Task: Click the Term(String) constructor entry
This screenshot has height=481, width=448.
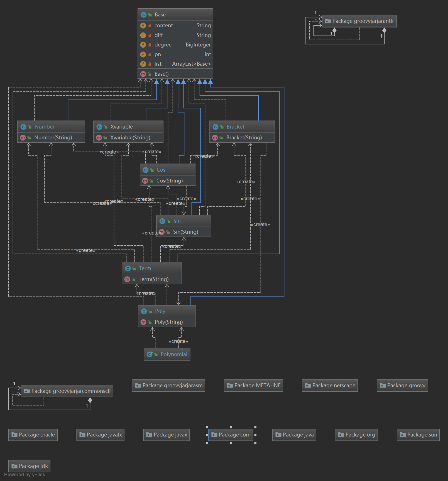Action: pos(152,279)
